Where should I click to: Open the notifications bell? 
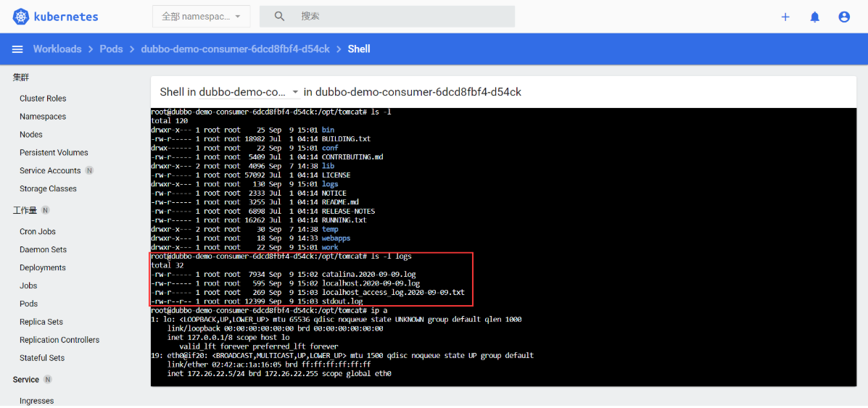[814, 17]
